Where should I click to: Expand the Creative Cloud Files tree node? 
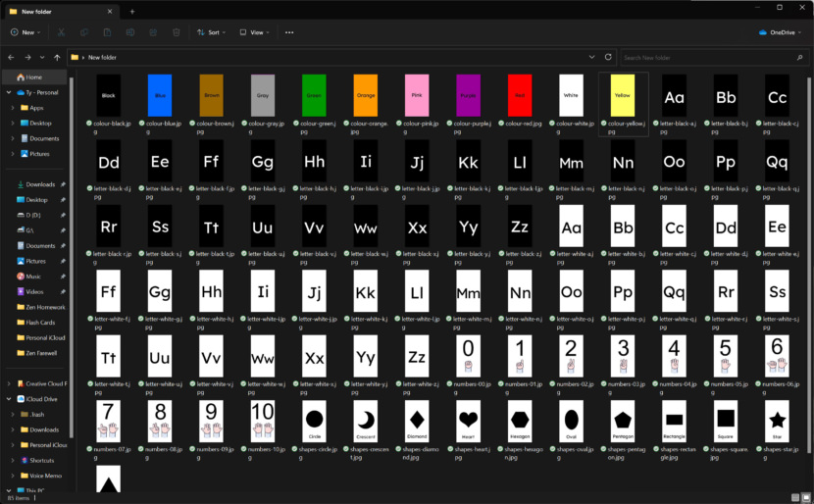point(9,383)
